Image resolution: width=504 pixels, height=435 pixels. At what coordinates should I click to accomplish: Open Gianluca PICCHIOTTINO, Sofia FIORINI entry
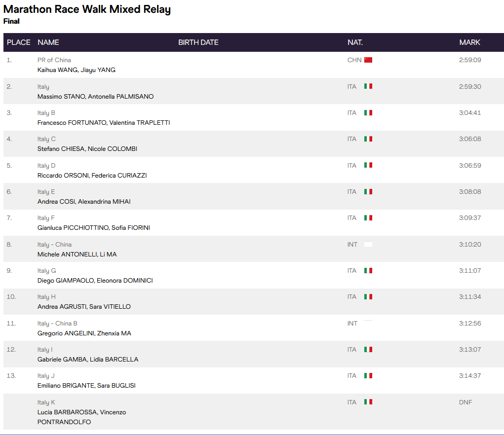(x=93, y=228)
